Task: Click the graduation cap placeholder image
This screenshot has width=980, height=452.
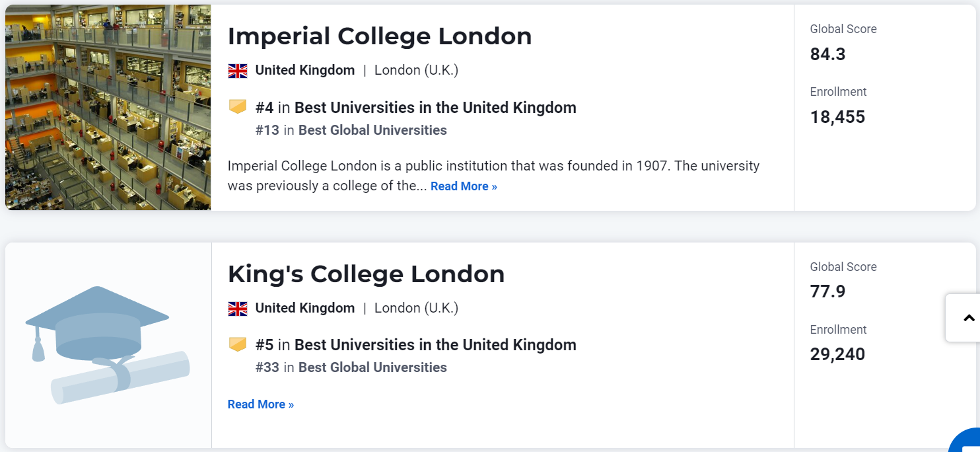Action: click(108, 345)
